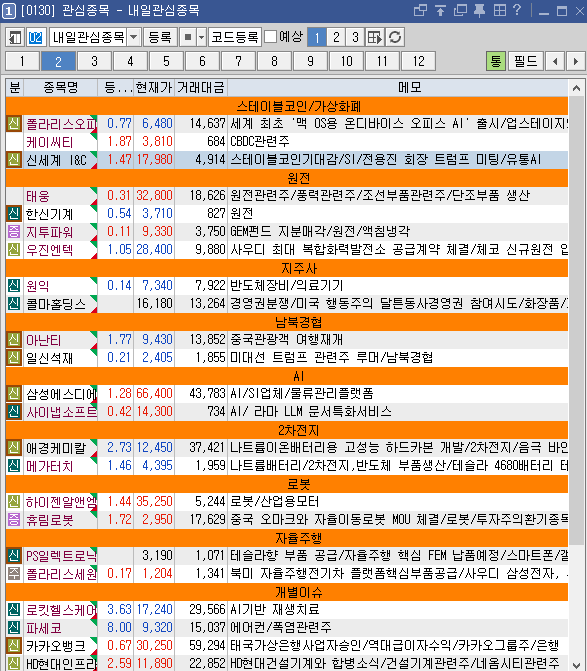Click the window link icon in title bar

[421, 10]
